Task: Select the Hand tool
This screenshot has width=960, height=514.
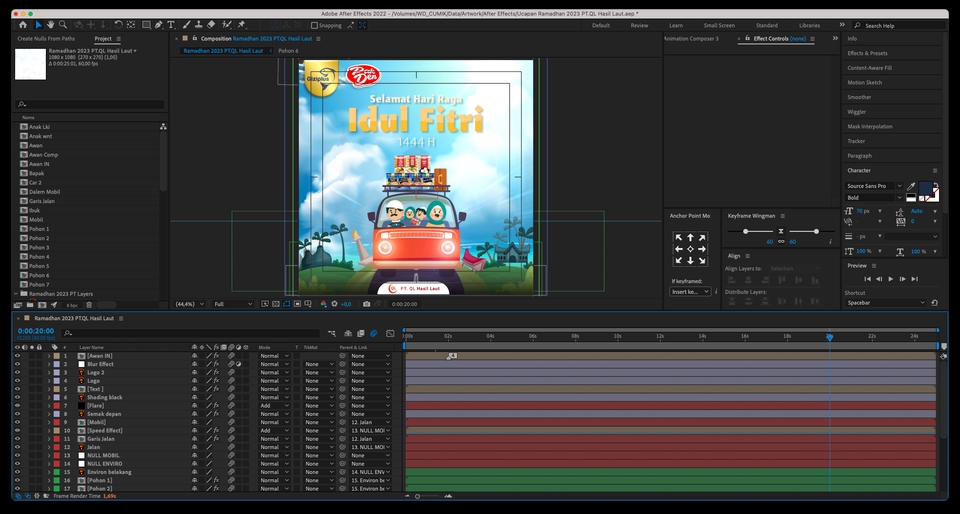Action: pos(51,25)
